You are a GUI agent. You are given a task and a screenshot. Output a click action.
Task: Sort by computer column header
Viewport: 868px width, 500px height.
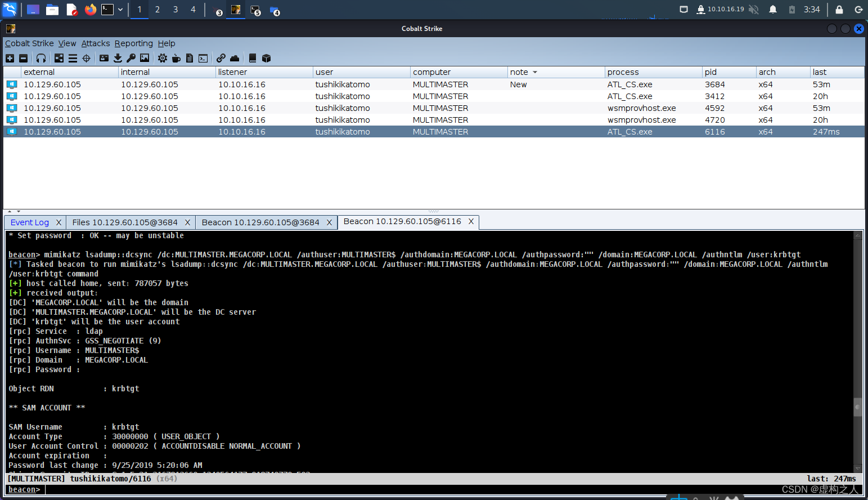pos(458,72)
